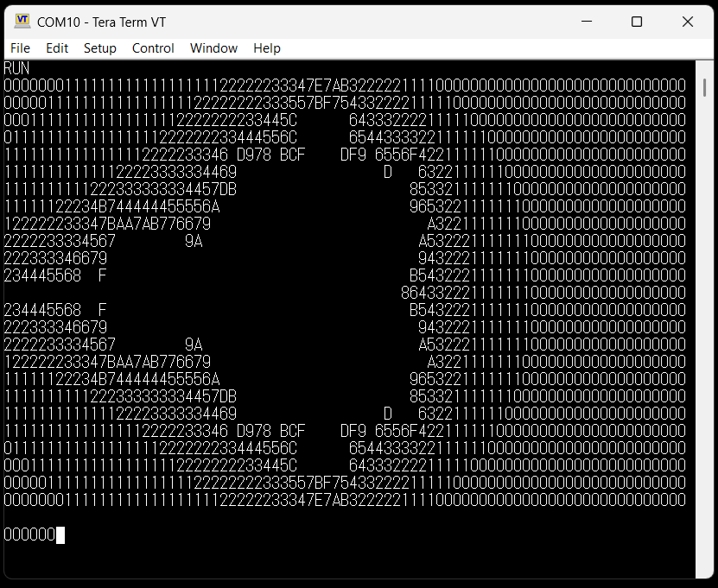Image resolution: width=718 pixels, height=588 pixels.
Task: Close the COM10 Tera Term window
Action: click(687, 22)
